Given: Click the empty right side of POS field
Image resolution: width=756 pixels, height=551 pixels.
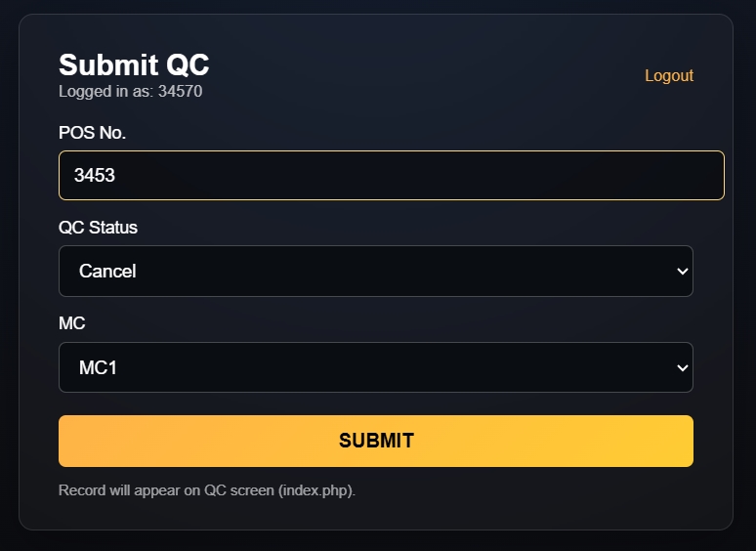Looking at the screenshot, I should (586, 175).
